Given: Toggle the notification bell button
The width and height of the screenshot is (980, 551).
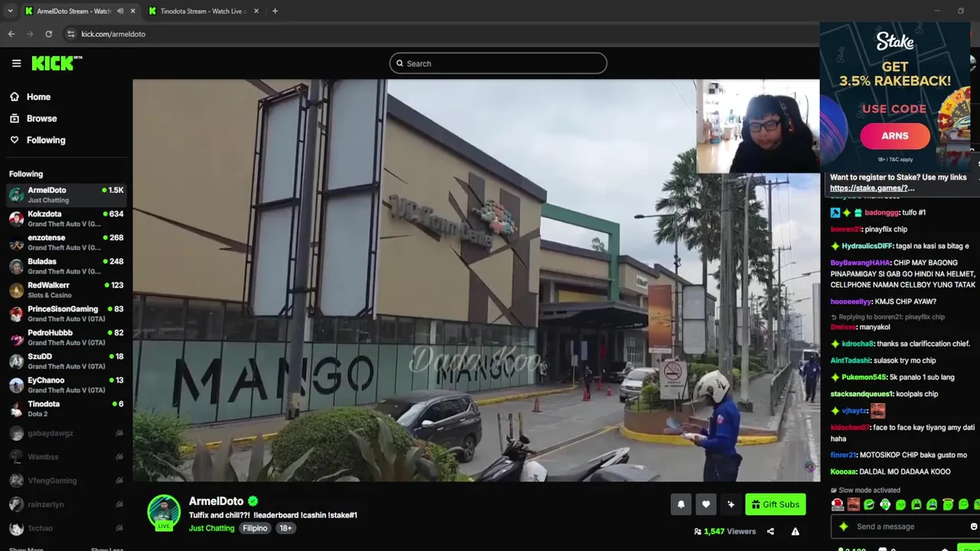Looking at the screenshot, I should click(x=681, y=504).
